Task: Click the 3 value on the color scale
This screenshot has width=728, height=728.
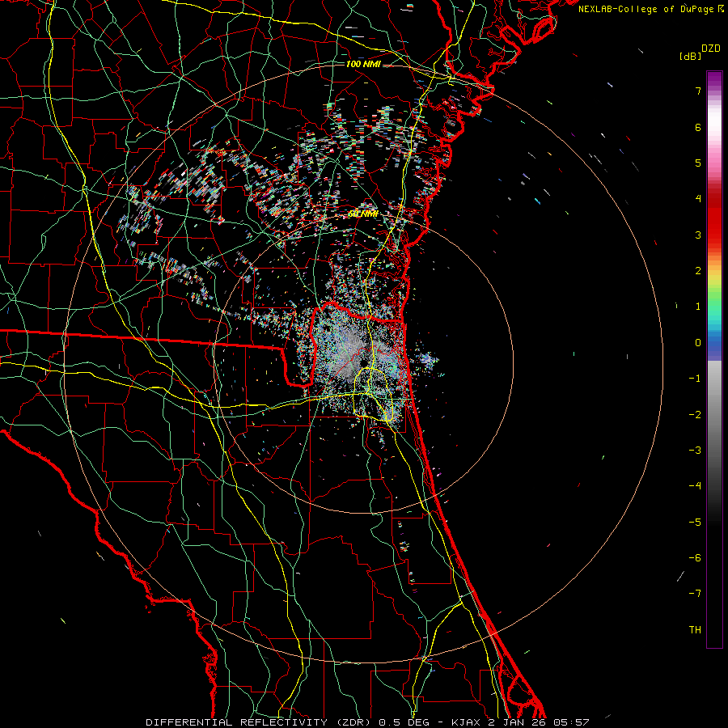Action: (x=698, y=235)
